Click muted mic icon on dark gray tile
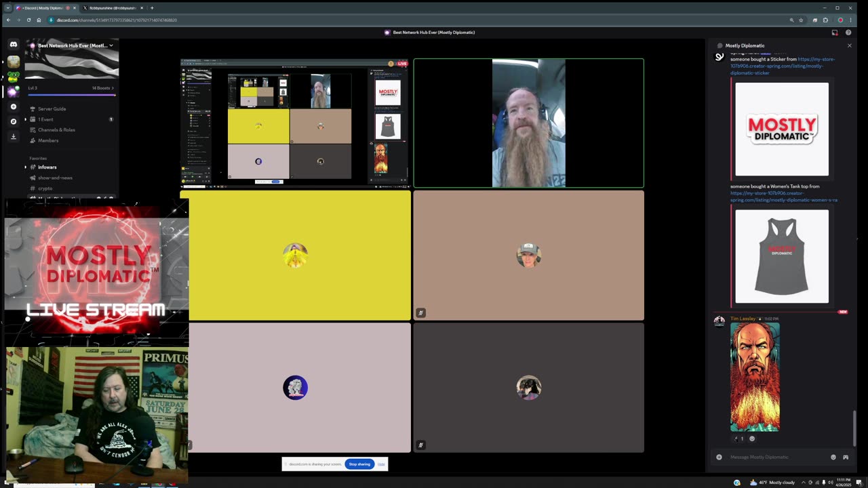868x488 pixels. [420, 445]
